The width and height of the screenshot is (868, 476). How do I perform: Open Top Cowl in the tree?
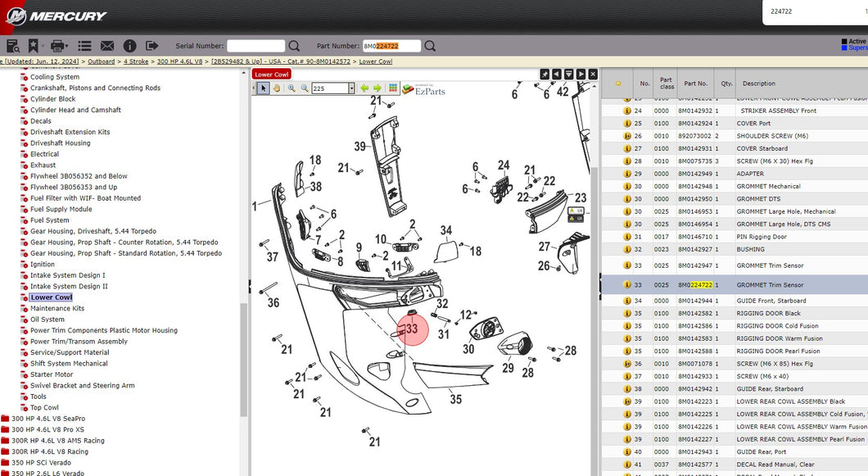click(44, 407)
